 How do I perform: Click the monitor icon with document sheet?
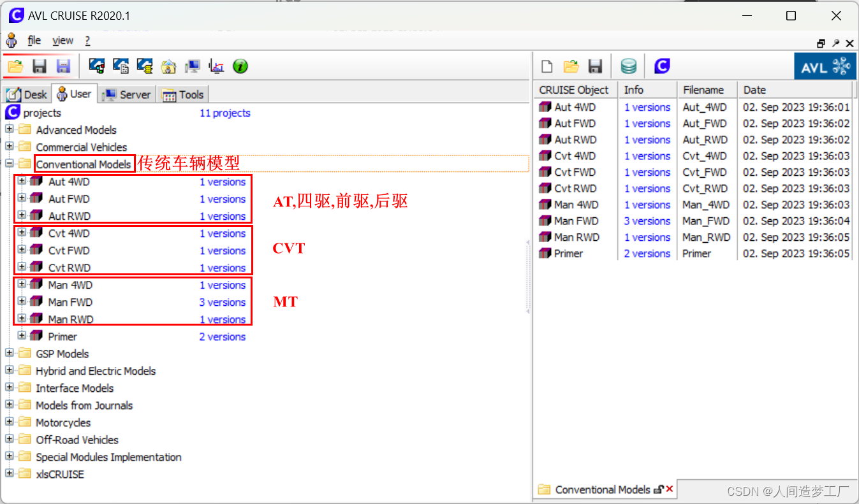(121, 66)
